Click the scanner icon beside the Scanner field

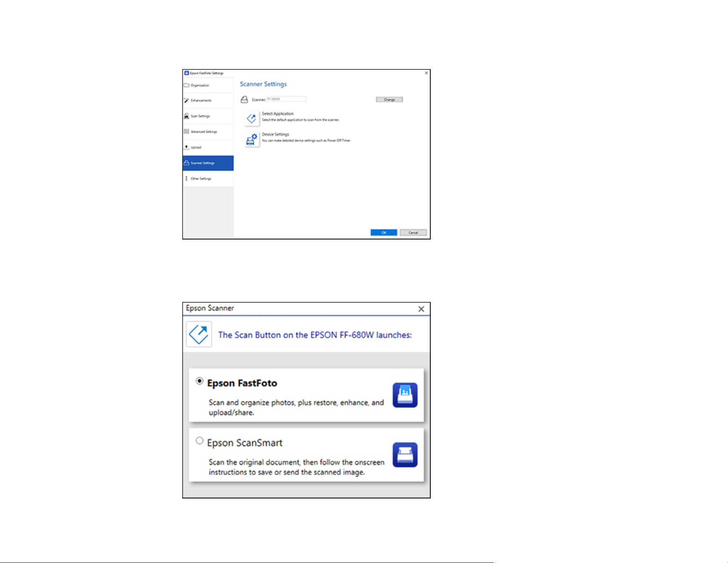(244, 99)
